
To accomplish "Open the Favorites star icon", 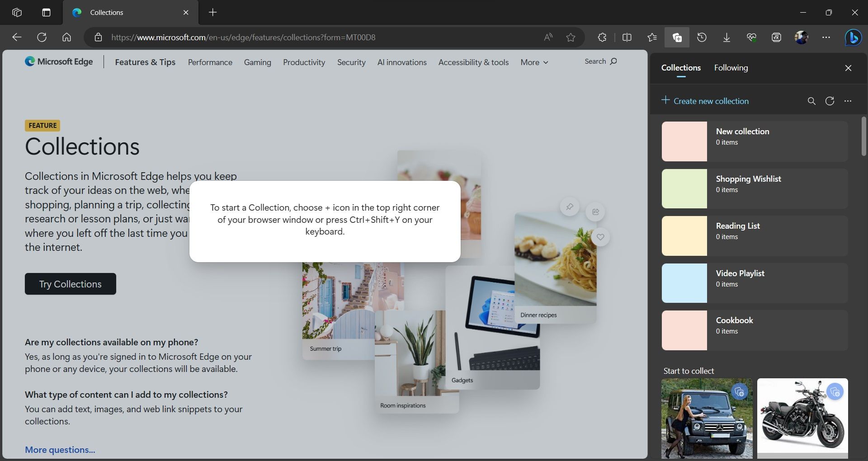I will point(651,37).
